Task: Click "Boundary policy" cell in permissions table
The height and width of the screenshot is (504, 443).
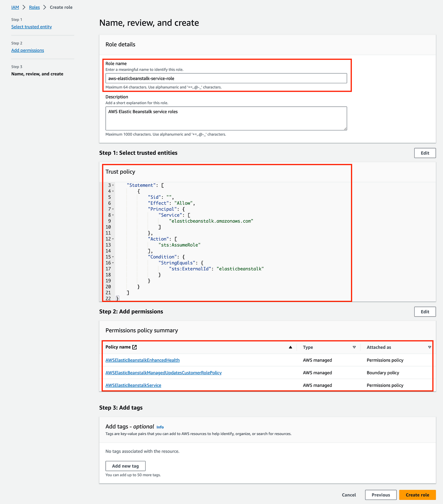Action: coord(383,373)
